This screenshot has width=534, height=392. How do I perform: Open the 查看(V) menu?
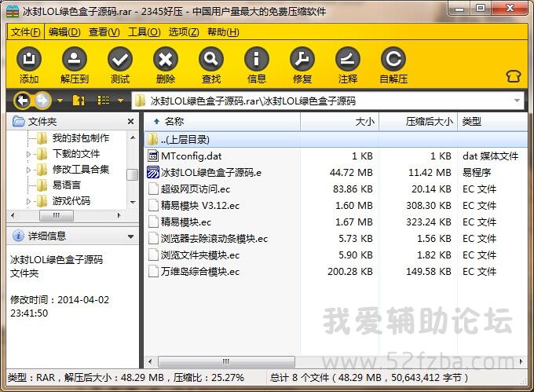104,32
